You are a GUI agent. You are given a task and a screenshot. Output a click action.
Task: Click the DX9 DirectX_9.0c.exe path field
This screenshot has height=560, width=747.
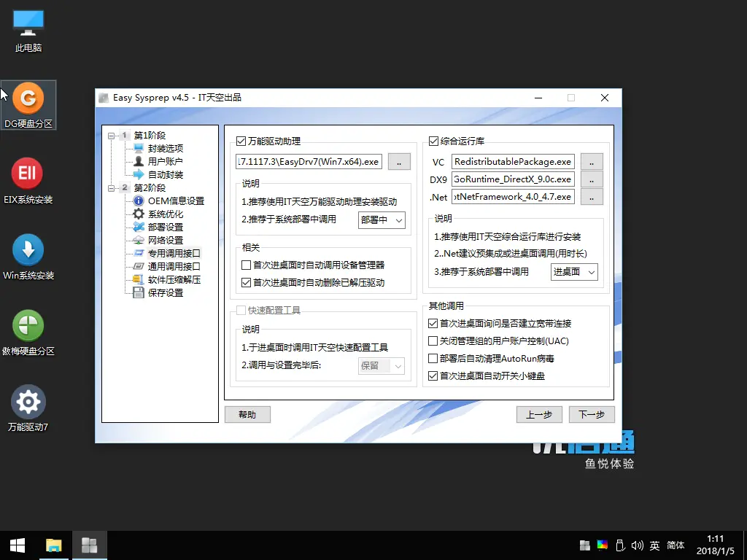(513, 179)
